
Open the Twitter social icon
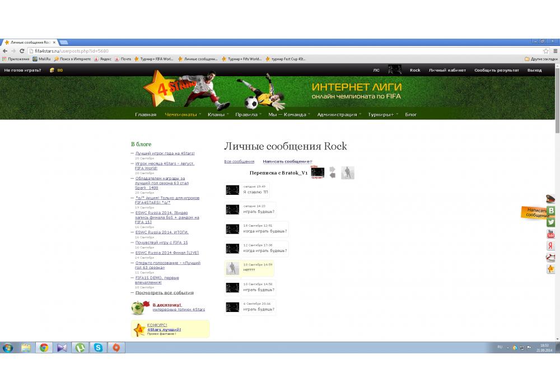click(x=550, y=222)
